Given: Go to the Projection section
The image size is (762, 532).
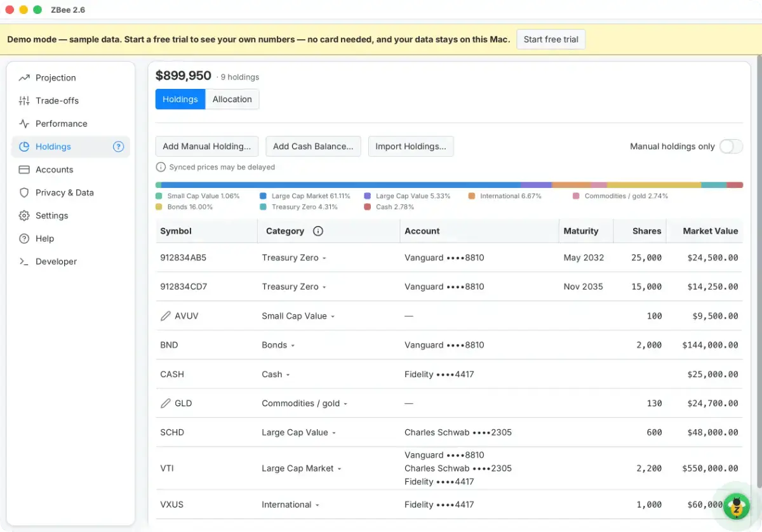Looking at the screenshot, I should tap(70, 78).
